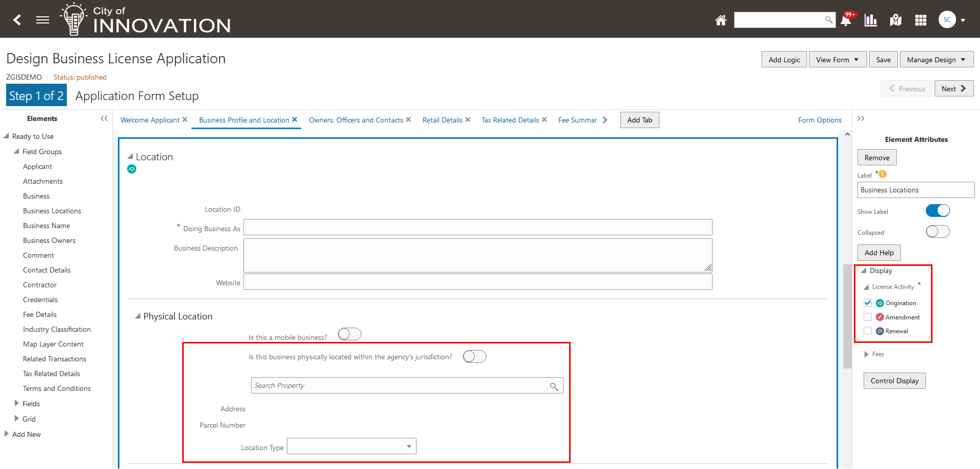Click the Amendment activity icon
Viewport: 980px width, 469px height.
(880, 317)
